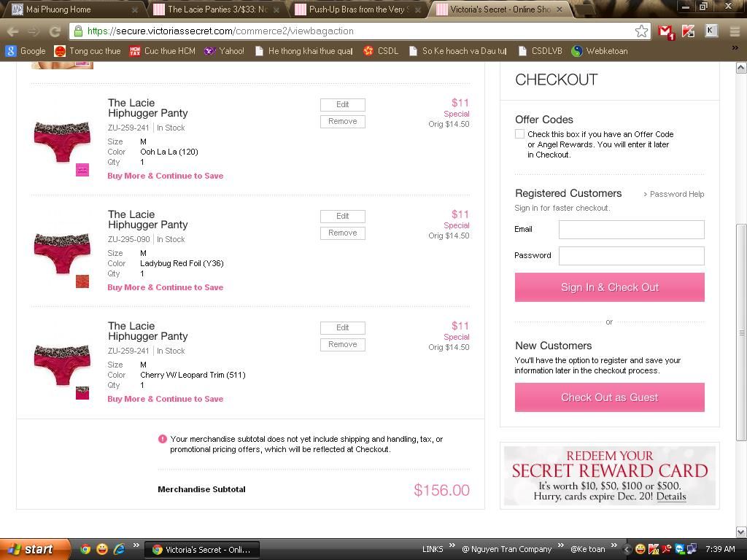Screen dimensions: 747x560
Task: Reload the page with refresh icon
Action: [x=55, y=31]
